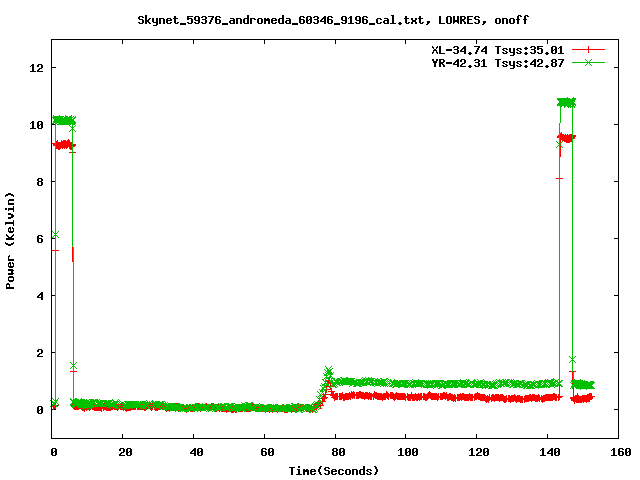Image resolution: width=640 pixels, height=480 pixels.
Task: Click x-axis tick label 140
Action: tap(549, 452)
